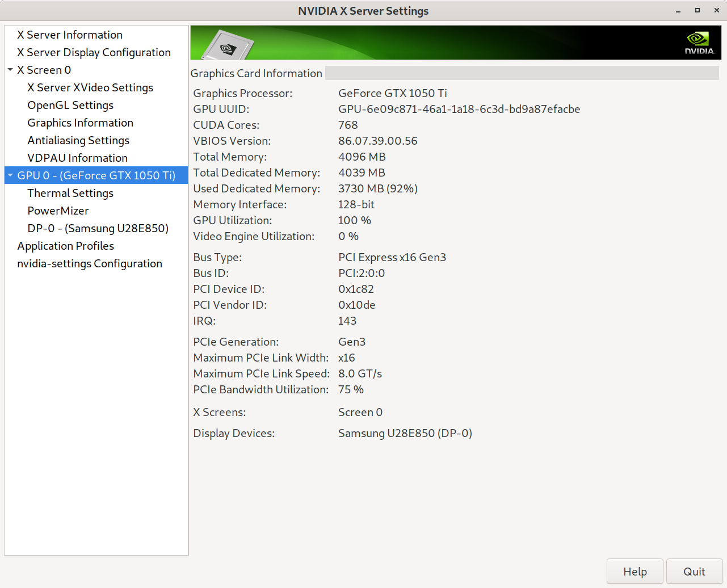The height and width of the screenshot is (588, 727).
Task: Select nvidia-settings Configuration
Action: (90, 263)
